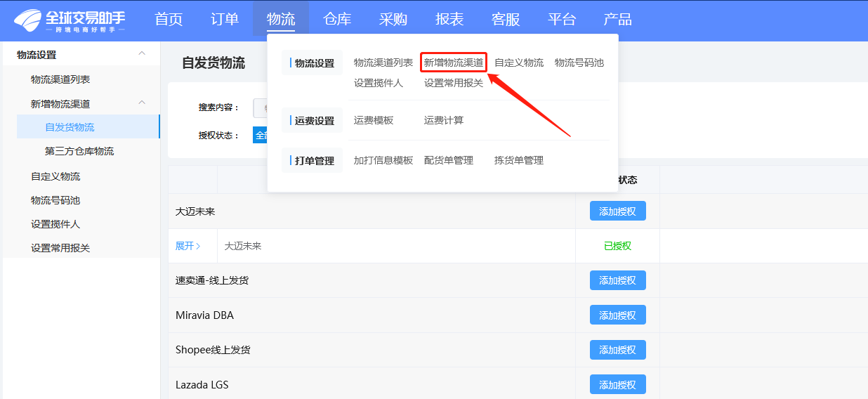Click 添加授权 for Miravia DBA
This screenshot has width=868, height=399.
pyautogui.click(x=617, y=315)
